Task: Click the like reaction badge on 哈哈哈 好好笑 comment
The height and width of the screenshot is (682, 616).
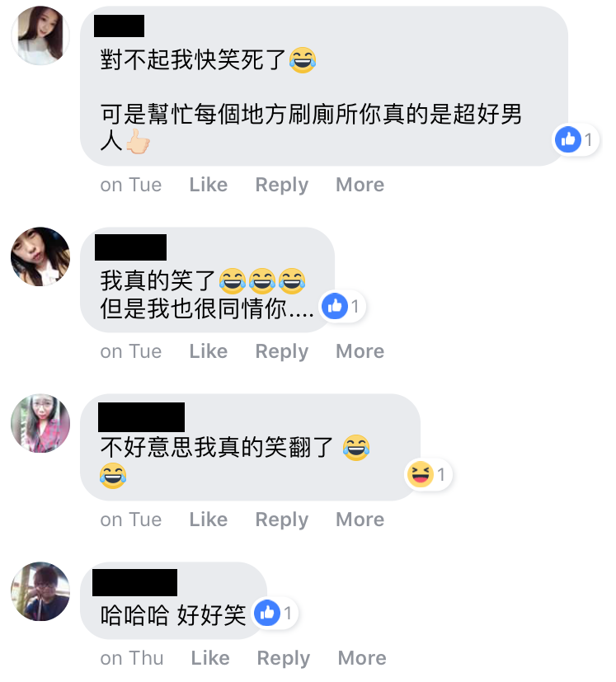Action: [275, 613]
